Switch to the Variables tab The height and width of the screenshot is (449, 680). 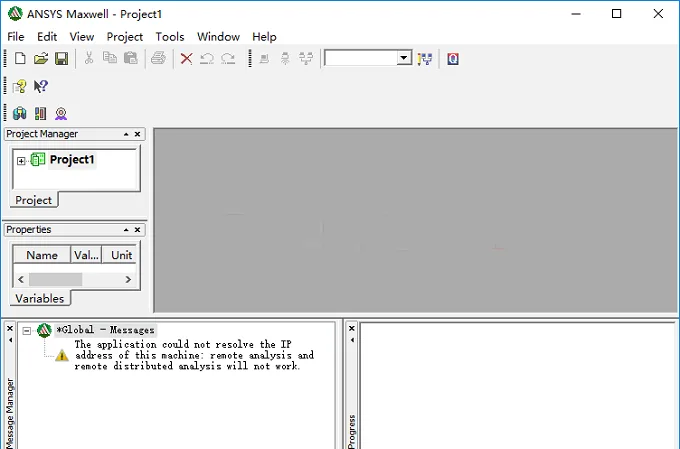pos(39,298)
